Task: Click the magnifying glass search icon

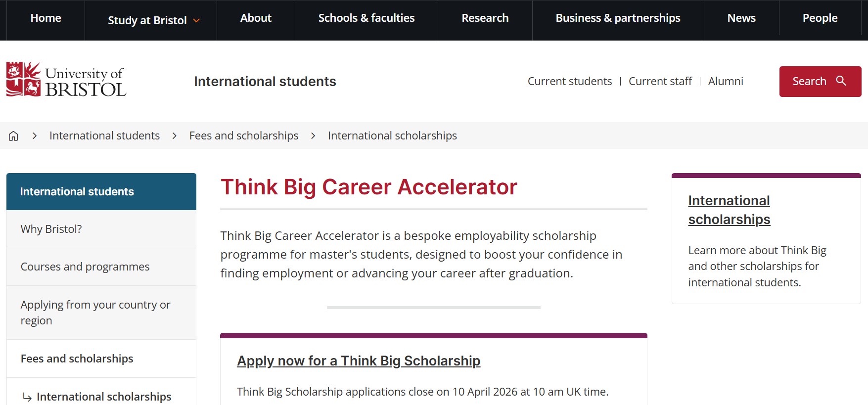Action: coord(841,81)
